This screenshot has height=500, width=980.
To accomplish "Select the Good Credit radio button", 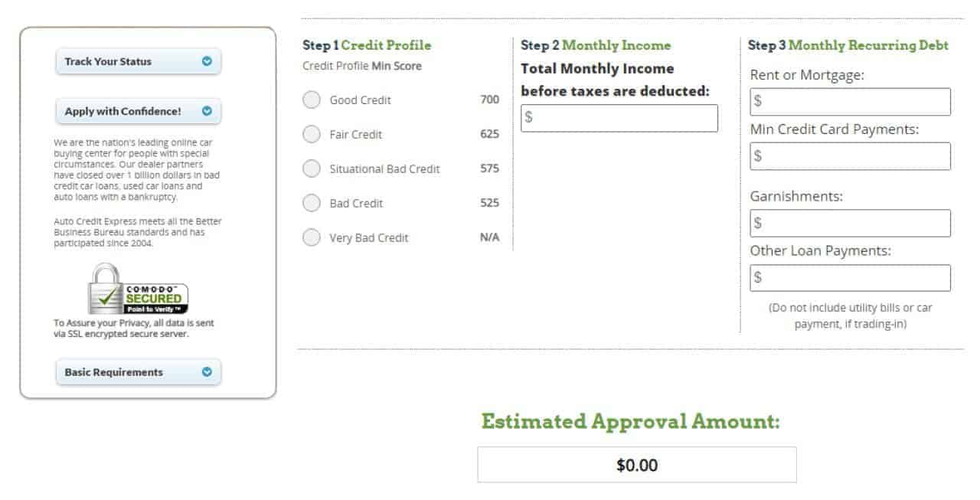I will (x=312, y=100).
